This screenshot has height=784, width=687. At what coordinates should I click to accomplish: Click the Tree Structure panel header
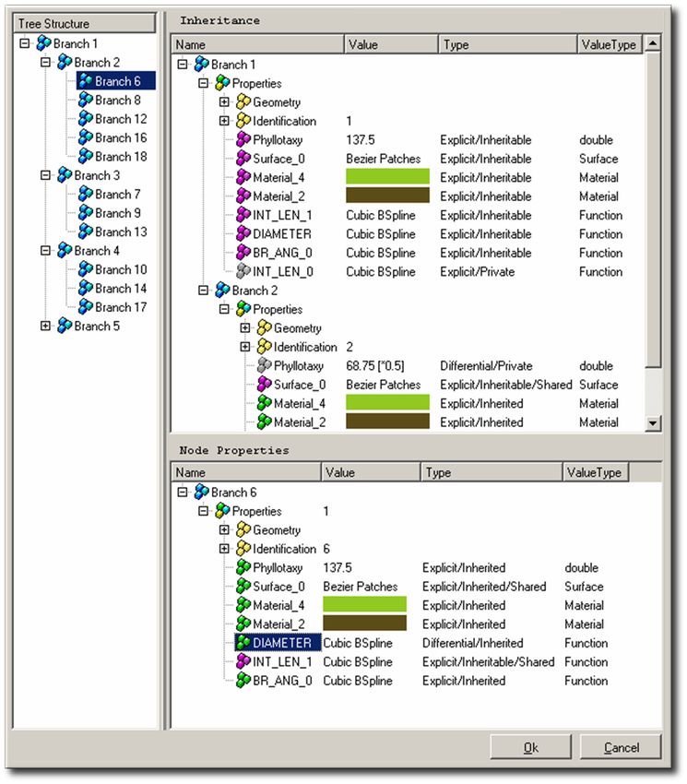coord(85,23)
